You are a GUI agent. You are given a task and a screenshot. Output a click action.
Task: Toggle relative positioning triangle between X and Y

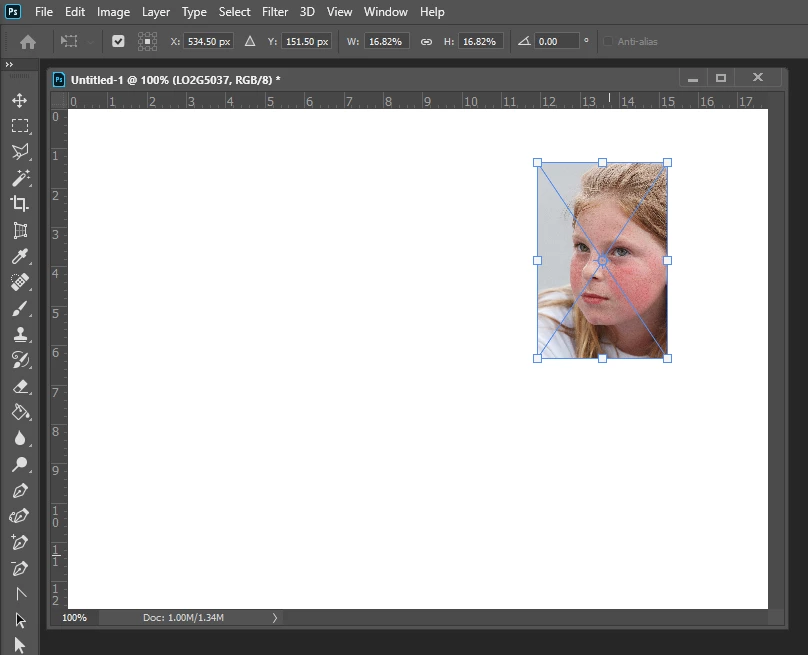[250, 41]
